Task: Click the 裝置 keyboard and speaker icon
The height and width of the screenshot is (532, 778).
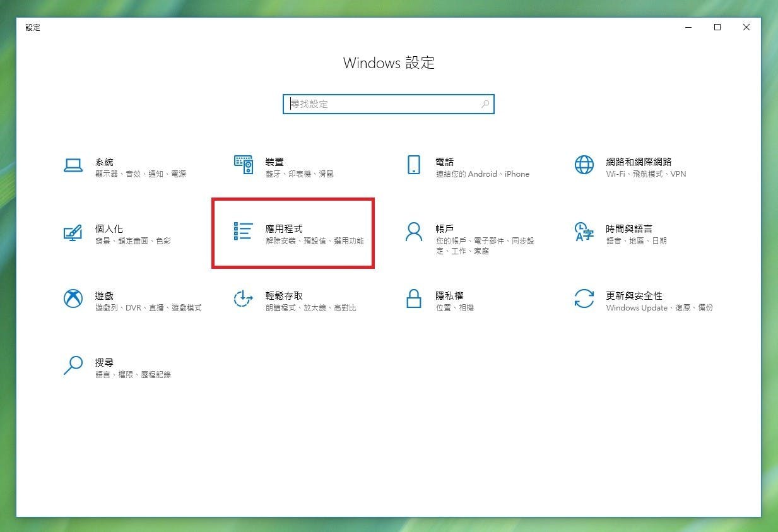Action: click(x=244, y=165)
